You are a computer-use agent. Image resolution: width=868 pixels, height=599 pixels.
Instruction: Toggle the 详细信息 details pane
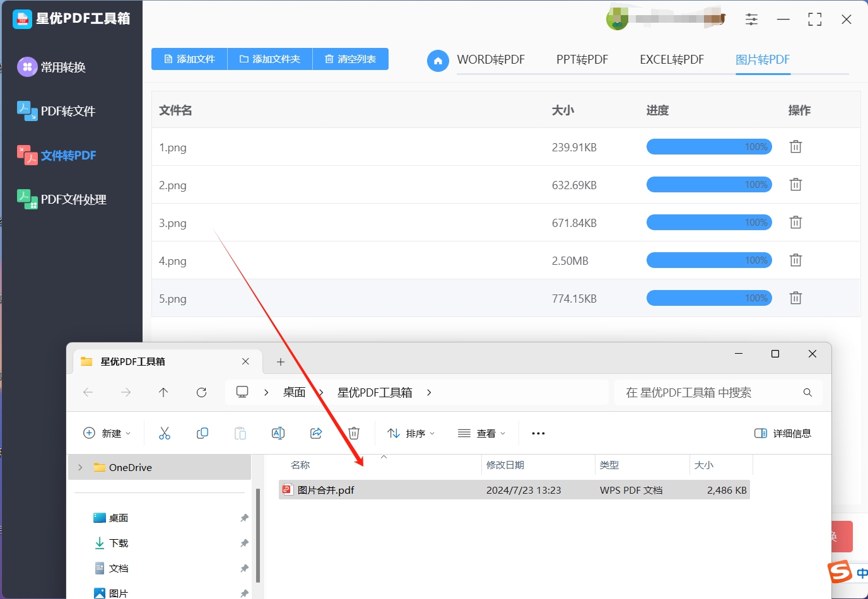pos(783,433)
